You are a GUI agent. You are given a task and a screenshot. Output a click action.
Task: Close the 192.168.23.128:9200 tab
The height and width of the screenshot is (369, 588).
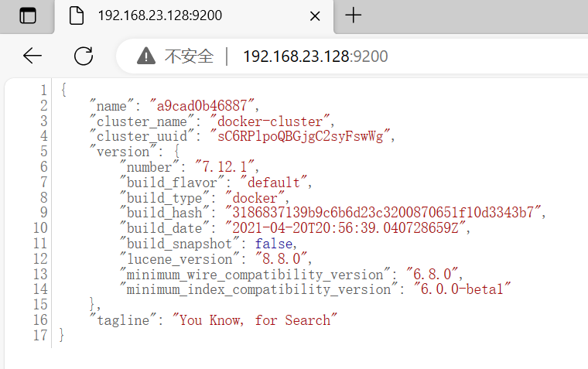[x=315, y=16]
